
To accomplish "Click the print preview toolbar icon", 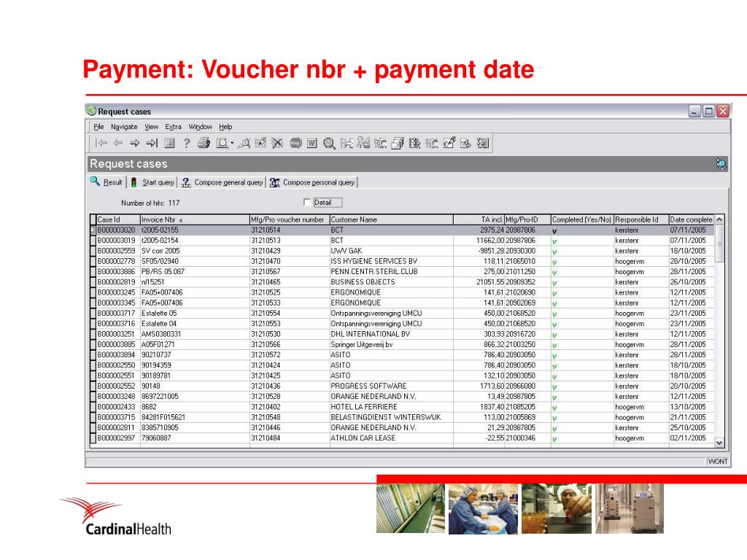I will [222, 144].
